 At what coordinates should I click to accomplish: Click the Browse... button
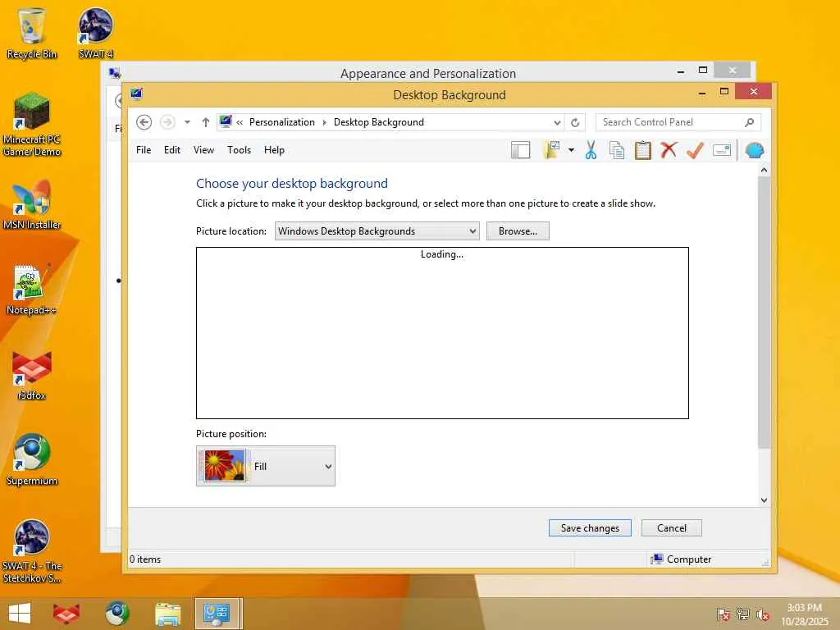click(x=518, y=231)
